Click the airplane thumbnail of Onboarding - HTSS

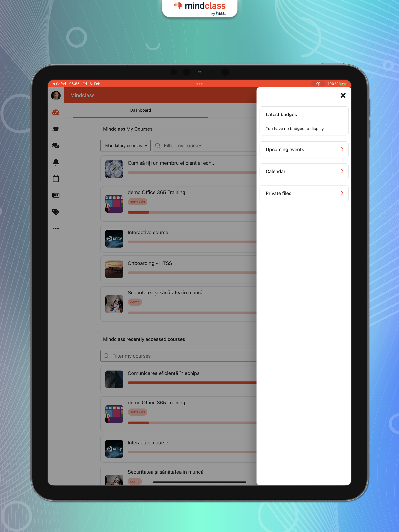coord(114,269)
